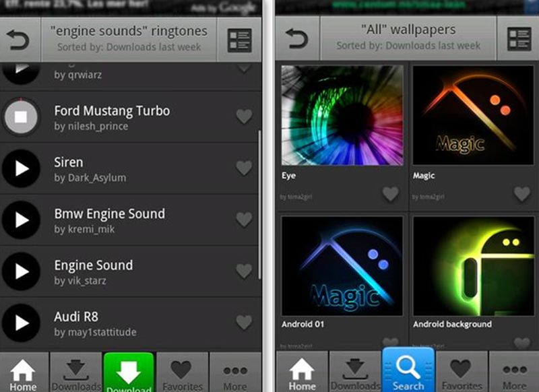
Task: Click the ringtones list scrollbar
Action: tap(259, 204)
